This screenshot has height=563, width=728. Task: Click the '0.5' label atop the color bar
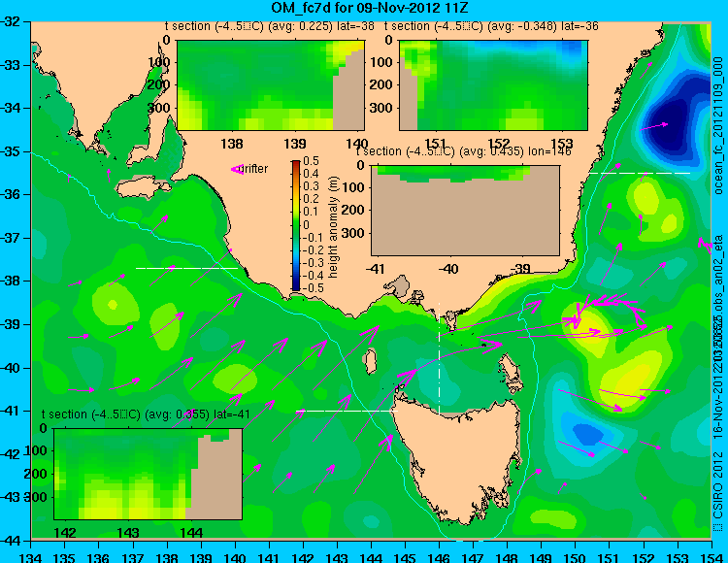(311, 161)
